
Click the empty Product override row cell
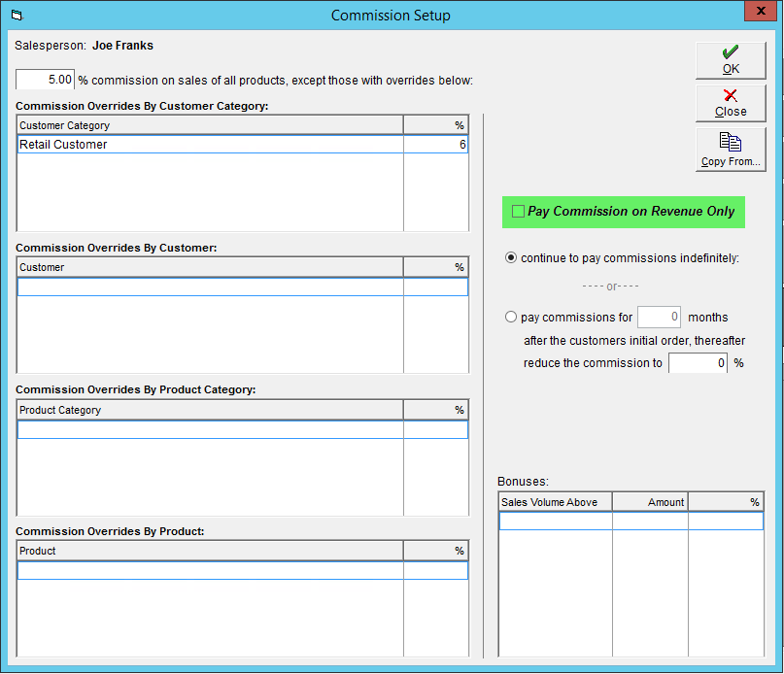pos(210,571)
